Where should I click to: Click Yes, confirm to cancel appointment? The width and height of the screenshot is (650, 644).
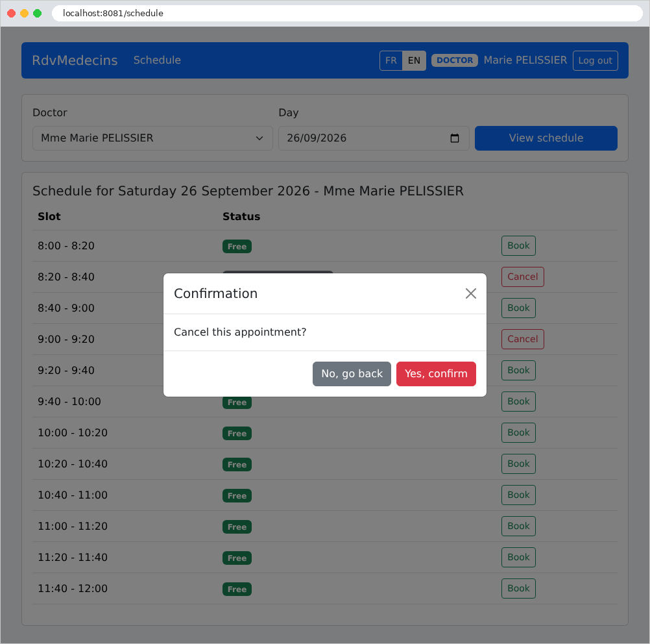pyautogui.click(x=436, y=374)
